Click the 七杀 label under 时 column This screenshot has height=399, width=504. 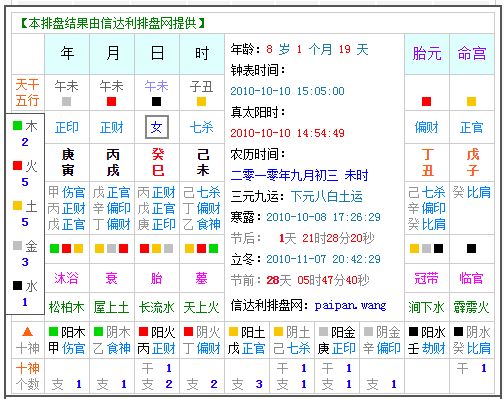click(x=201, y=127)
